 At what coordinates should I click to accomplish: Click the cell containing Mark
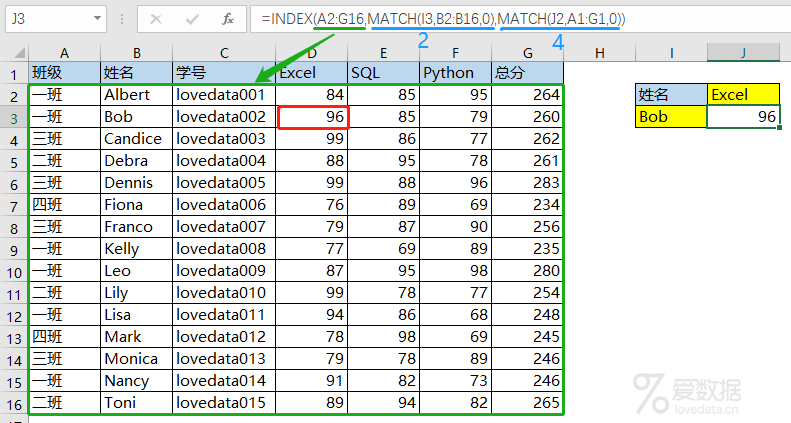click(136, 337)
